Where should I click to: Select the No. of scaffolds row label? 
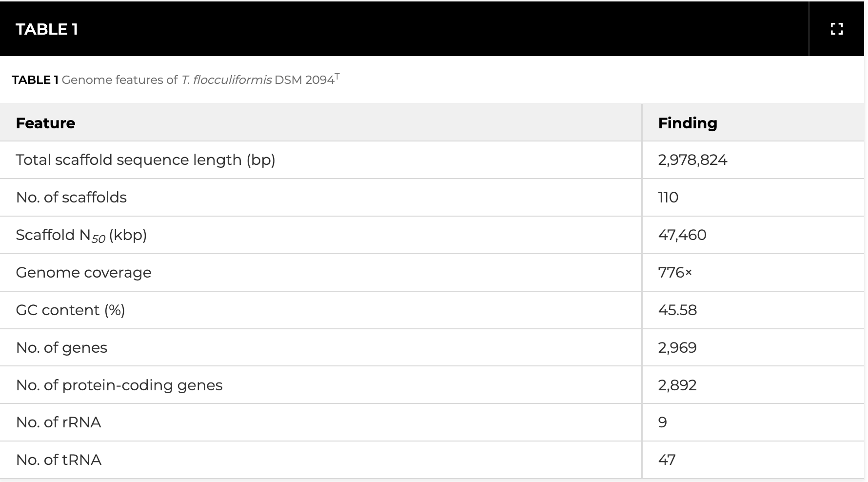click(x=71, y=198)
